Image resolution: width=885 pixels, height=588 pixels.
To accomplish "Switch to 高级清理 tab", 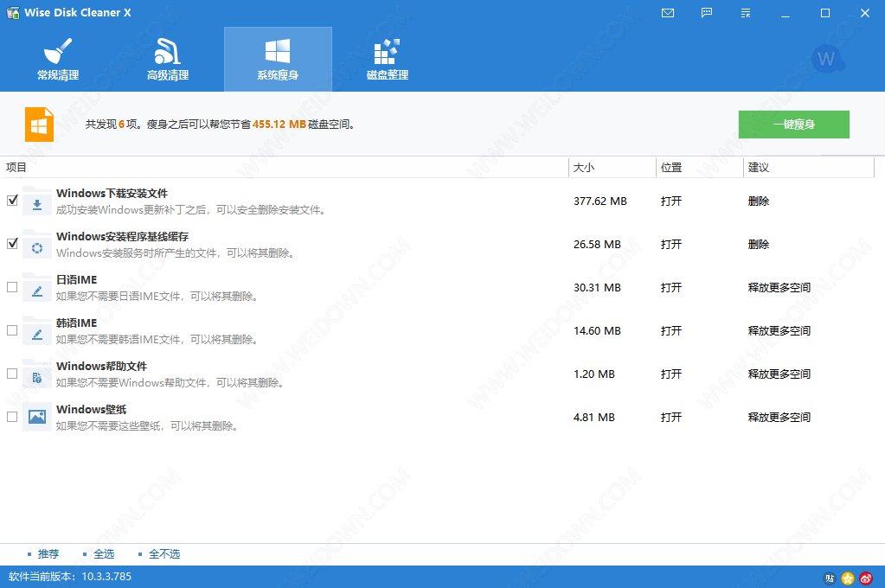I will point(168,60).
